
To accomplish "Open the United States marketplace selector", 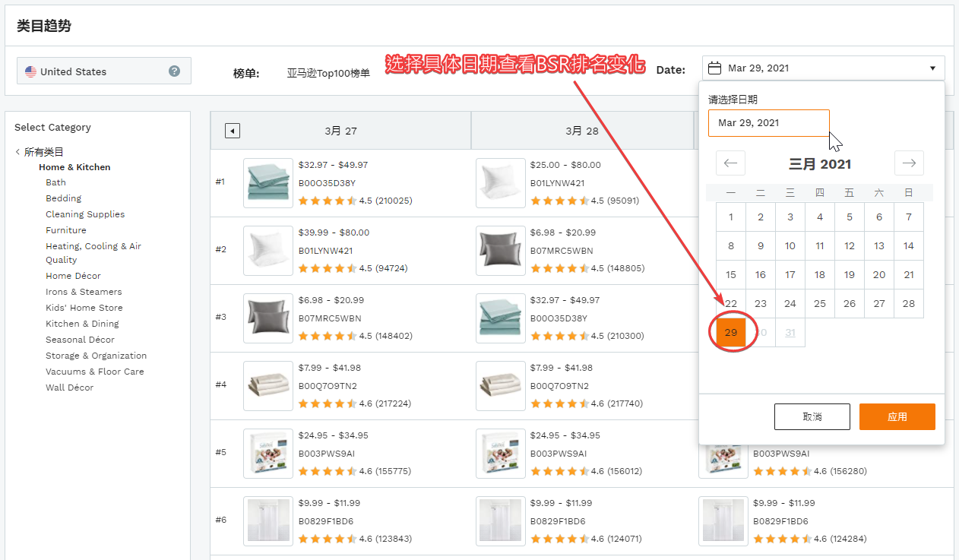I will 103,71.
